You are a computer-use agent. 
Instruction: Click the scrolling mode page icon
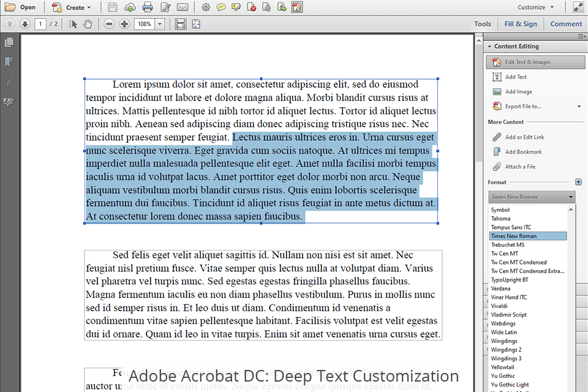click(180, 24)
